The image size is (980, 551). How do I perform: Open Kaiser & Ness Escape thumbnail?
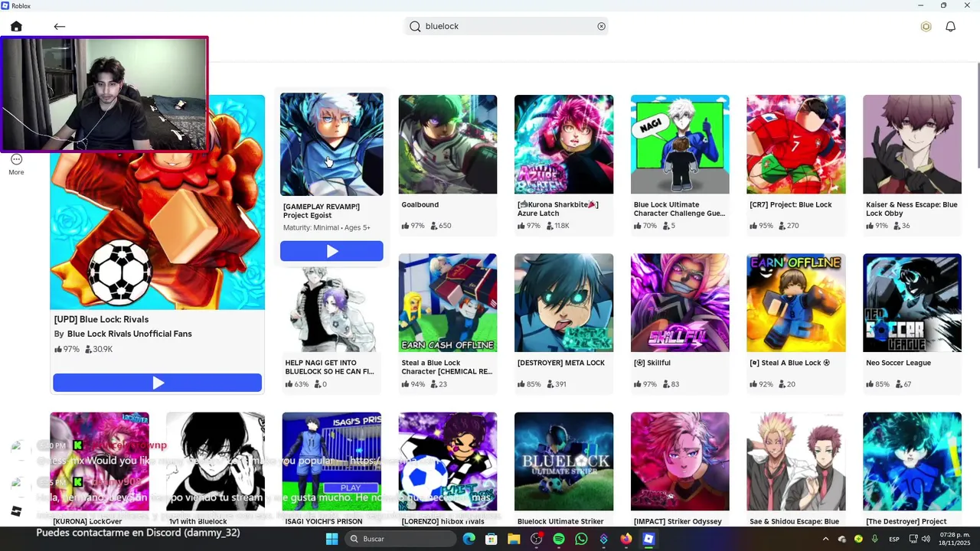click(x=912, y=144)
